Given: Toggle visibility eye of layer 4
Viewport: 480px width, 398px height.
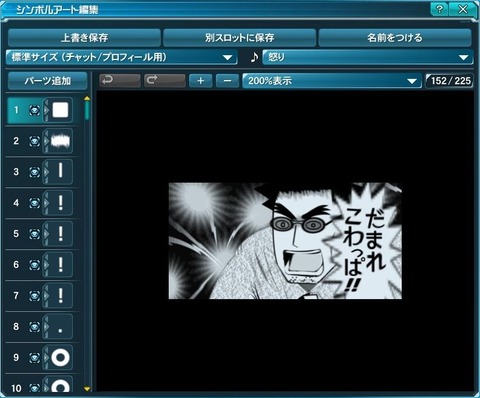Looking at the screenshot, I should tap(34, 203).
